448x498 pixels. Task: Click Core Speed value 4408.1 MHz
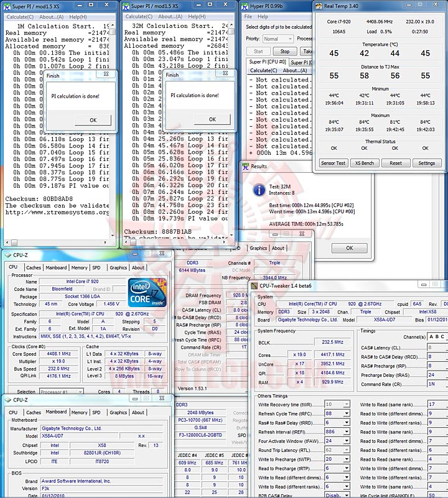[x=58, y=354]
